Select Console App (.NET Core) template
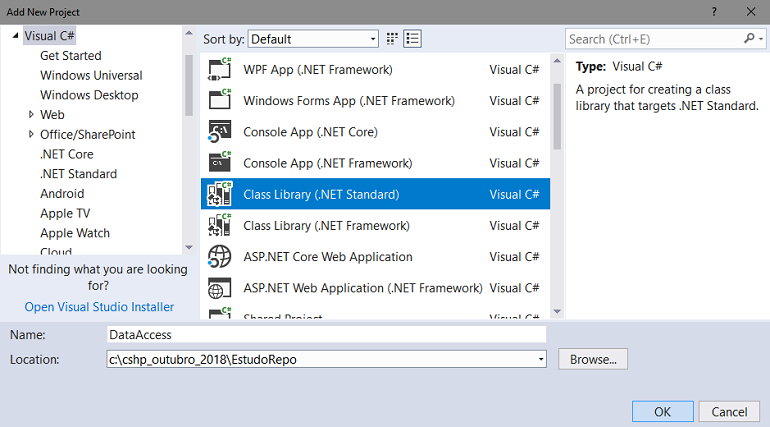Screen dimensions: 770x427 tap(375, 132)
